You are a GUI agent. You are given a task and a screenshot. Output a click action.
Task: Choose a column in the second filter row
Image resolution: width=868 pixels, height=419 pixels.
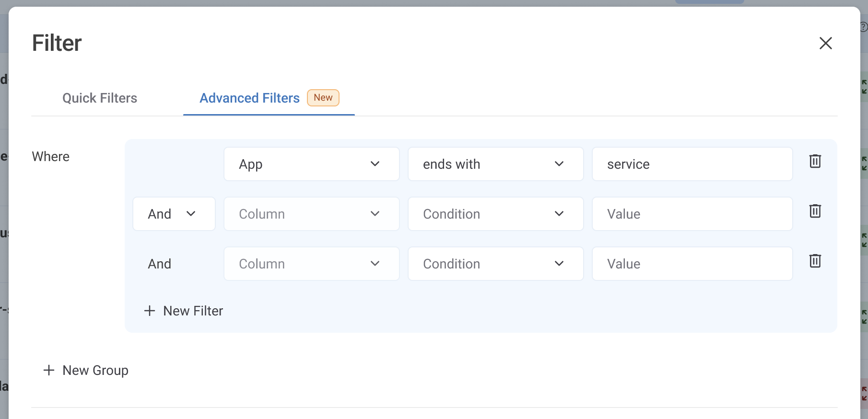click(x=311, y=214)
